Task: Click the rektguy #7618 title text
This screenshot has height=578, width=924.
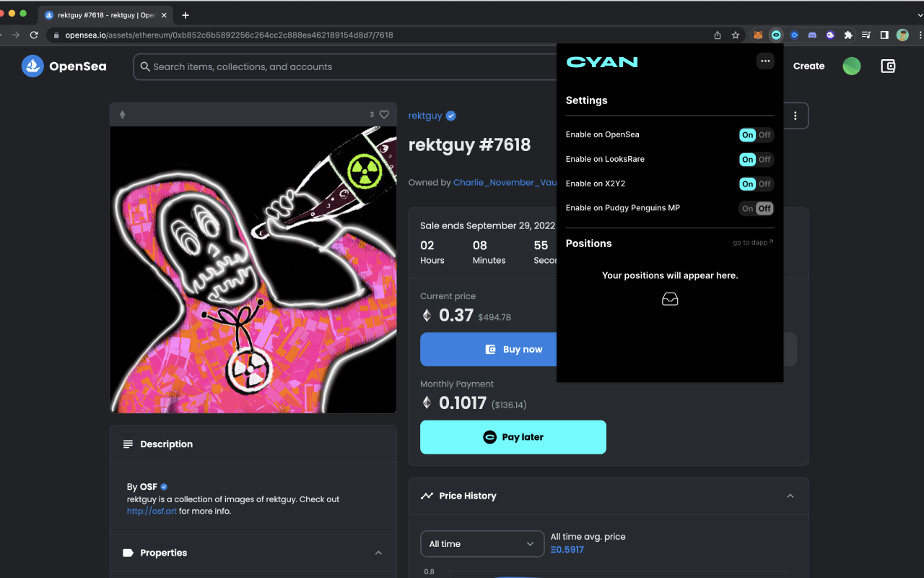Action: click(469, 144)
